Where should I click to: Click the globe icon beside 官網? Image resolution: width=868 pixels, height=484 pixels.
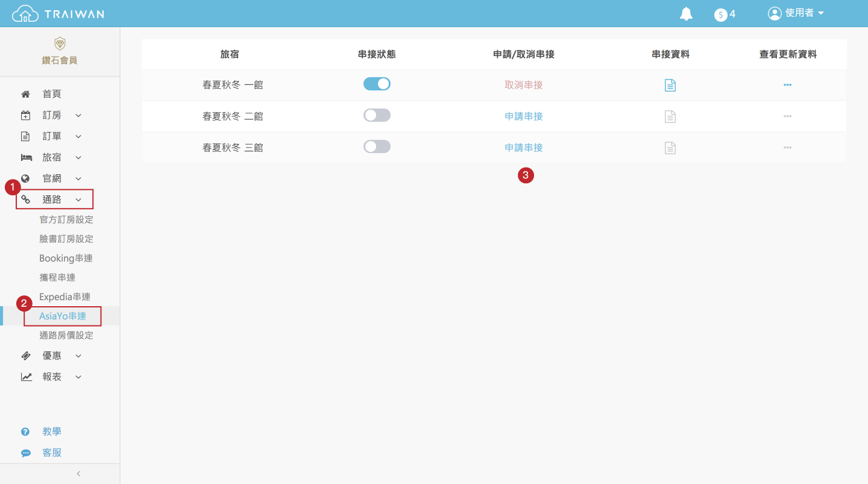pyautogui.click(x=25, y=178)
